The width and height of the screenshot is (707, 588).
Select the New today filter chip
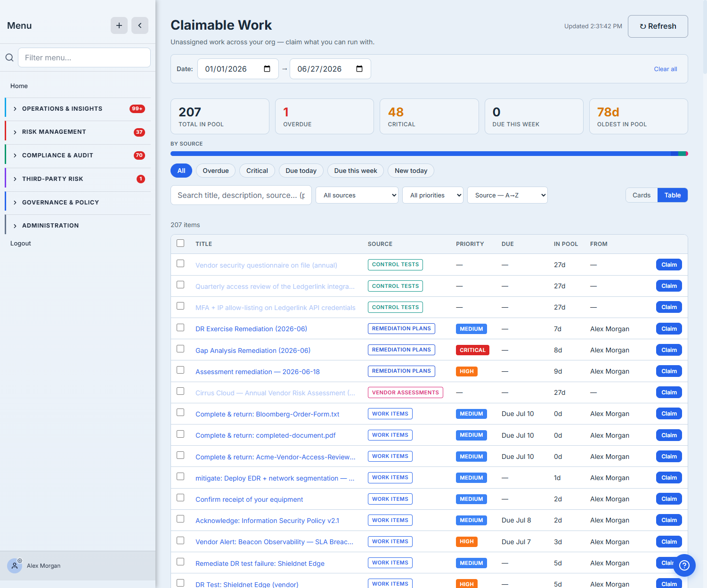[411, 171]
